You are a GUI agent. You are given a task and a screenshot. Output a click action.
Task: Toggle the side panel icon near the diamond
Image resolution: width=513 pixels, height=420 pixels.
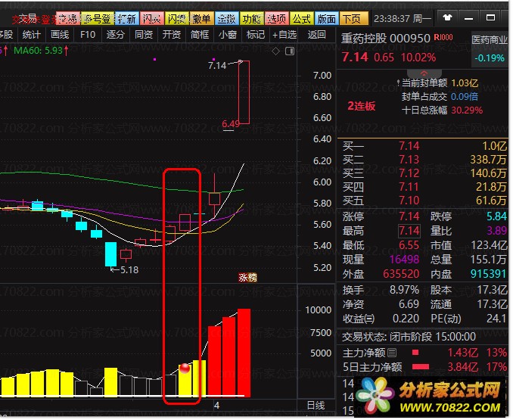click(x=290, y=51)
